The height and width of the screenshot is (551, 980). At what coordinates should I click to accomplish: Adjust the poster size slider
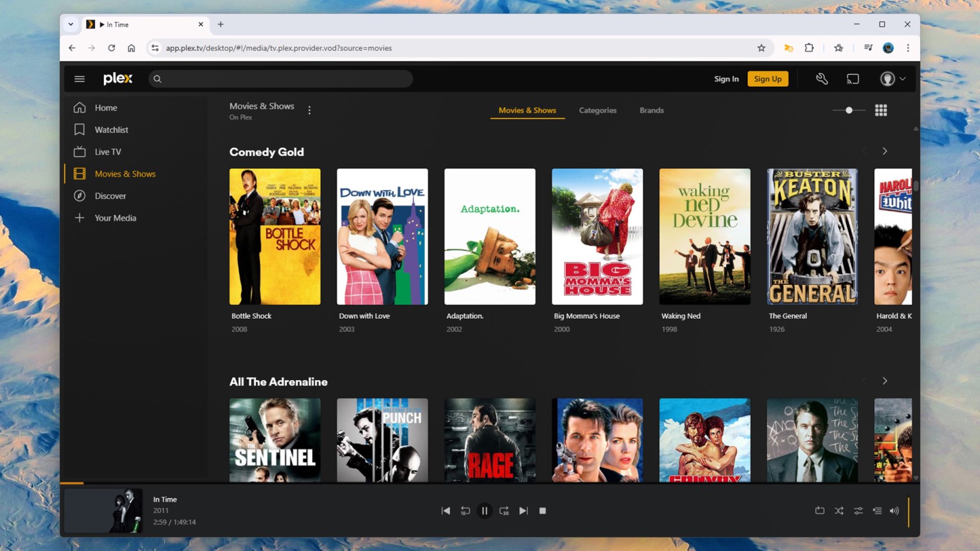point(848,110)
